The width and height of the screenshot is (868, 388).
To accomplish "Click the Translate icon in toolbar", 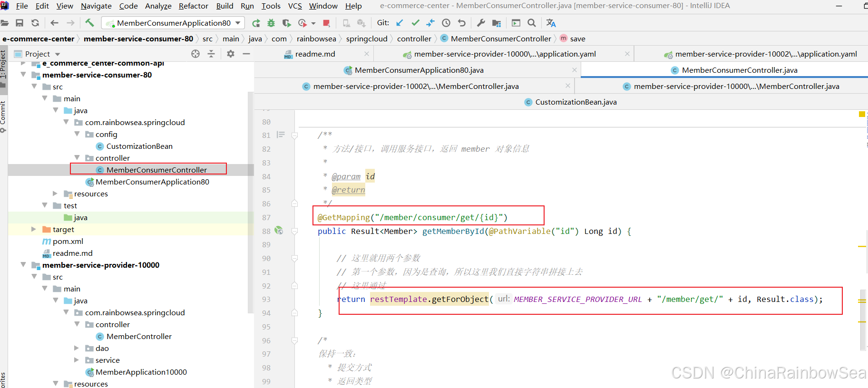I will pyautogui.click(x=551, y=23).
